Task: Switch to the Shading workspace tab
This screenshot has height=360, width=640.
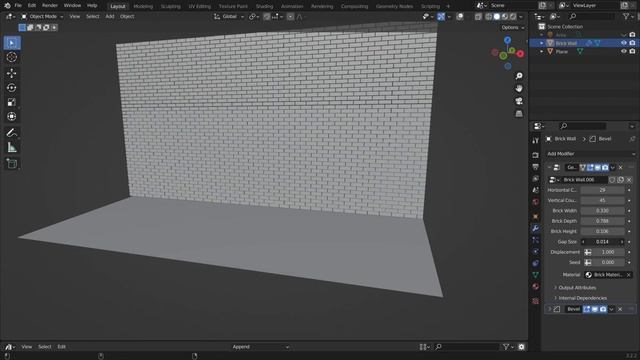Action: (264, 6)
